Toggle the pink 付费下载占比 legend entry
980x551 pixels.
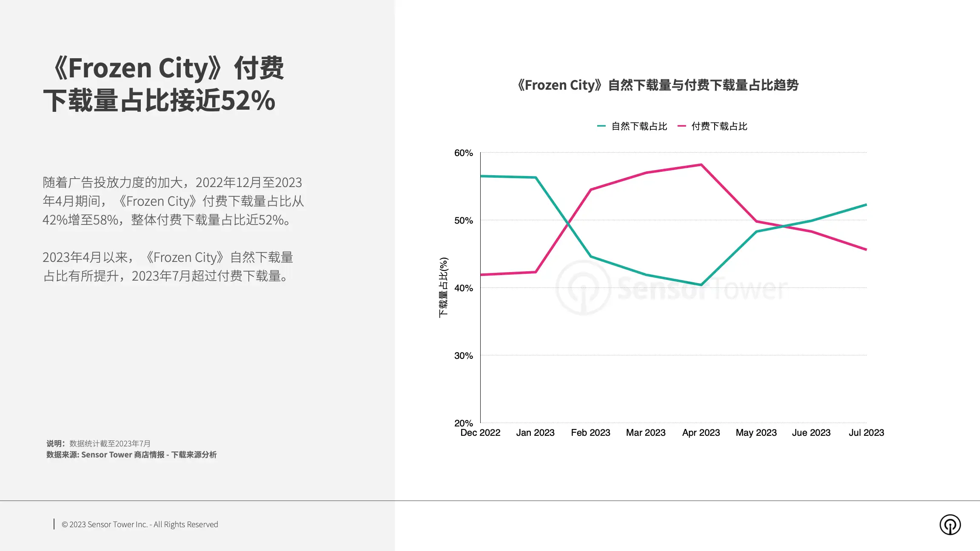point(712,126)
